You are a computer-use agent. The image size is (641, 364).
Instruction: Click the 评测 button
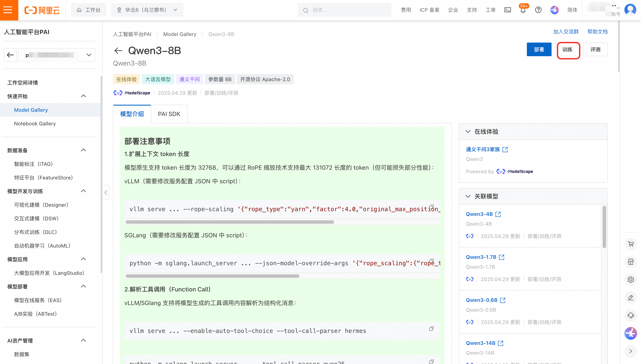coord(595,50)
